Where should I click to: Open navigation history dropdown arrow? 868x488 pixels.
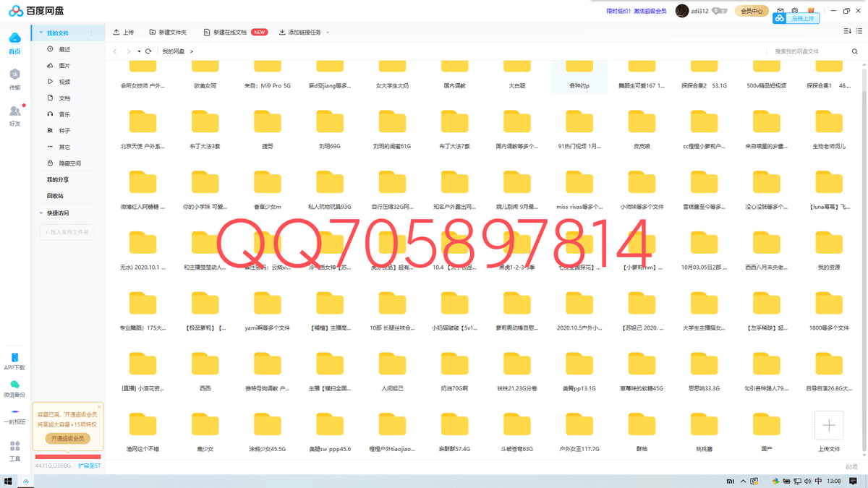(139, 51)
